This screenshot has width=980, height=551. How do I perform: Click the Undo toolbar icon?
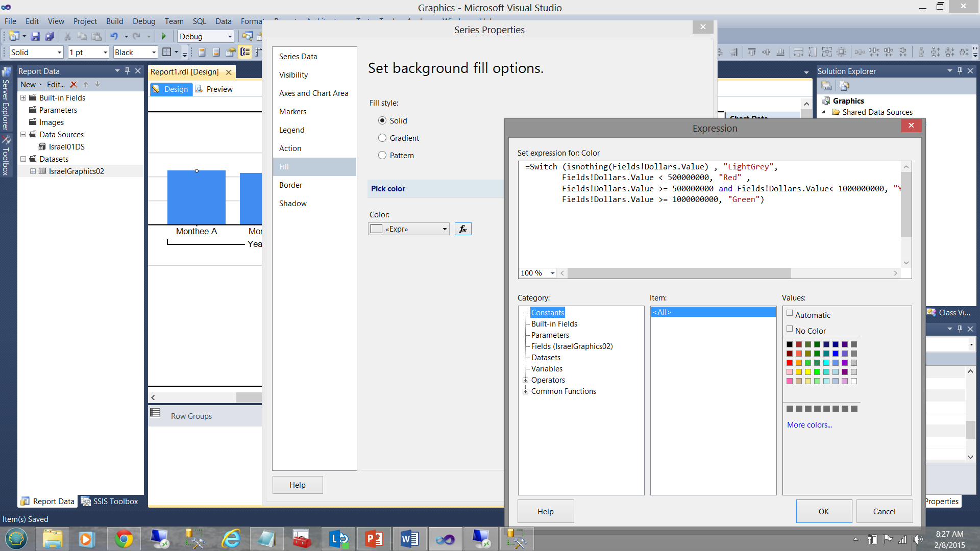(114, 36)
